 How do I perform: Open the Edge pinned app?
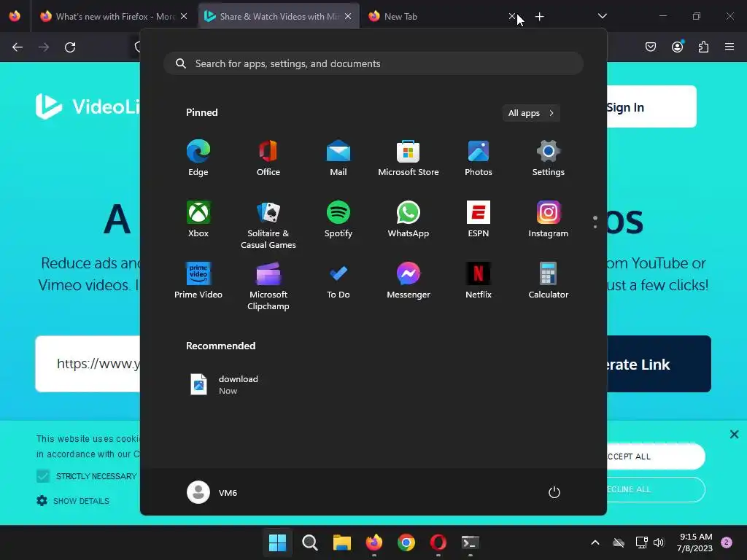[x=198, y=158]
